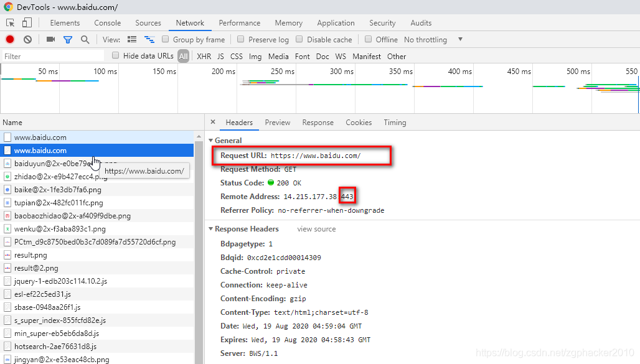Tick the Disable cache checkbox
The width and height of the screenshot is (640, 364).
pyautogui.click(x=299, y=39)
